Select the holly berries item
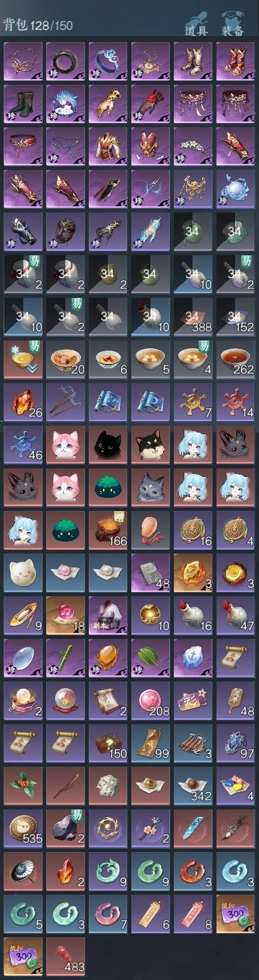The image size is (259, 980). 23,785
